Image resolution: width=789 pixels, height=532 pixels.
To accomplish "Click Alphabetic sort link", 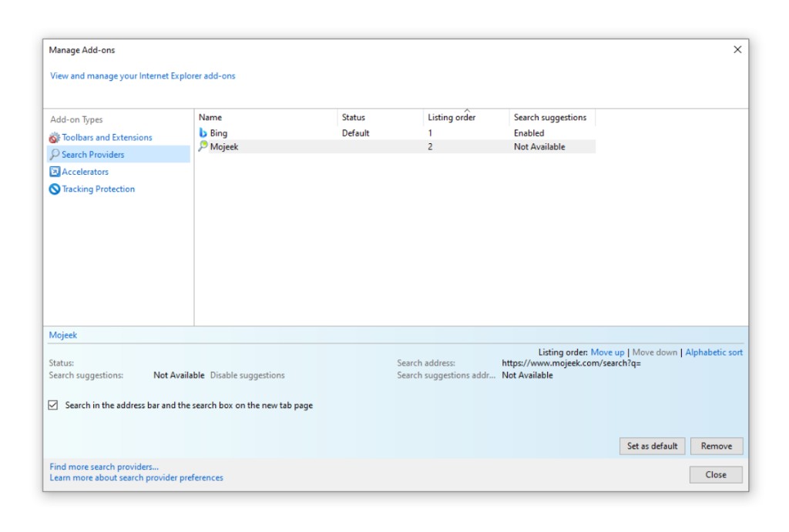I will (713, 353).
